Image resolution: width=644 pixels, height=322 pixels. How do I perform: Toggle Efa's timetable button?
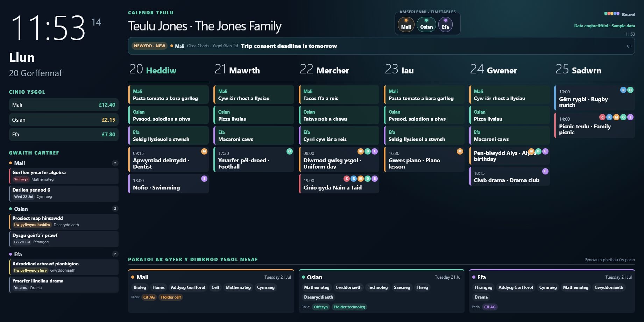coord(445,24)
